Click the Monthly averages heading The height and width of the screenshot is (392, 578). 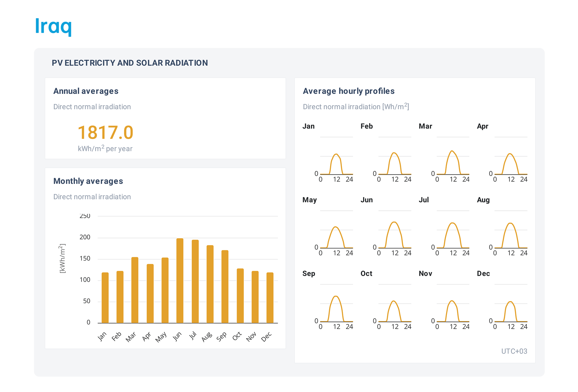click(x=88, y=181)
